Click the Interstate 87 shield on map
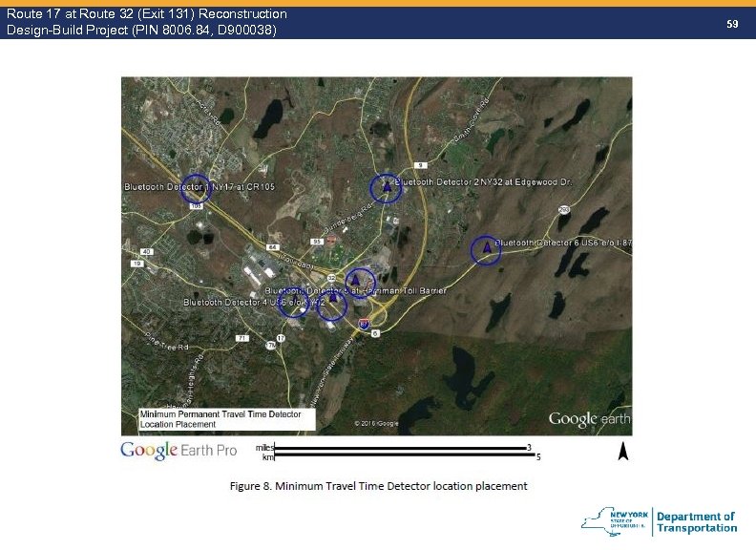The width and height of the screenshot is (756, 550). click(x=365, y=324)
